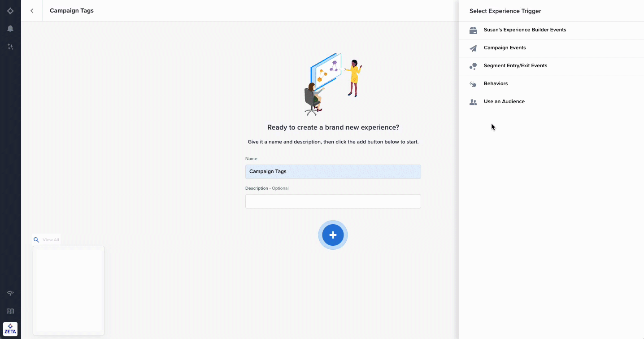Select Susan's Experience Builder Events trigger

point(525,30)
